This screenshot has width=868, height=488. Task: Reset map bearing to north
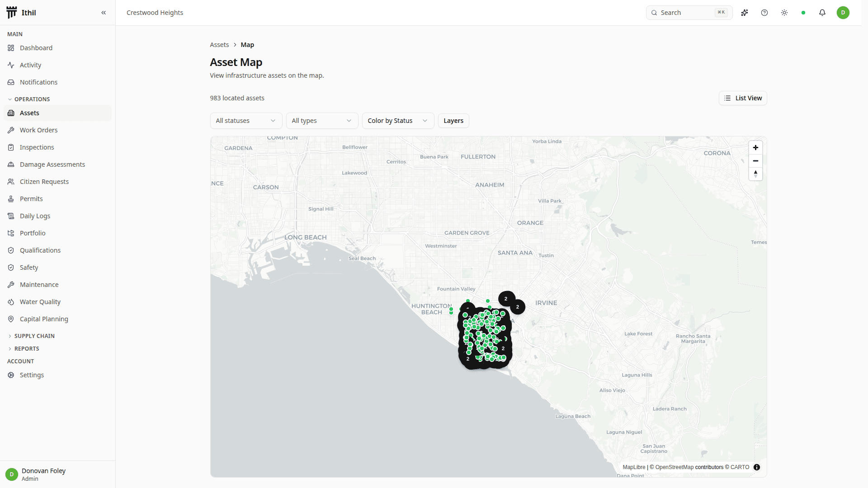755,174
